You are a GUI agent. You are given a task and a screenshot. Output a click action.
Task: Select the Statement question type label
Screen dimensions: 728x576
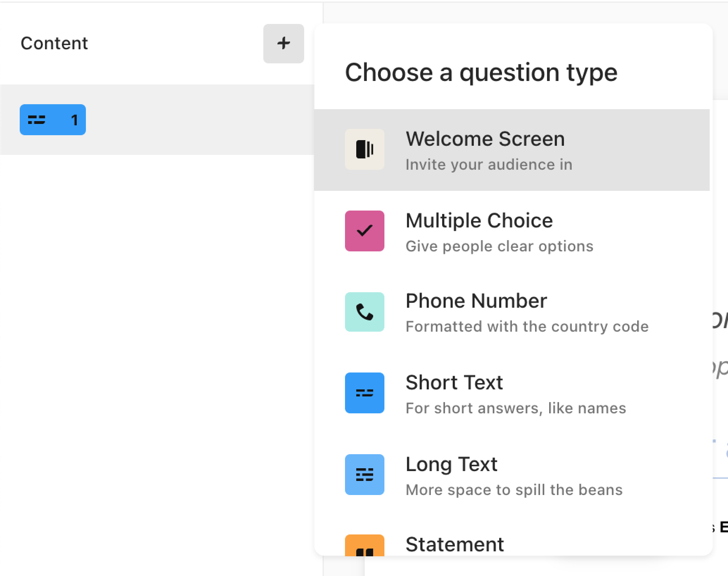pos(454,544)
